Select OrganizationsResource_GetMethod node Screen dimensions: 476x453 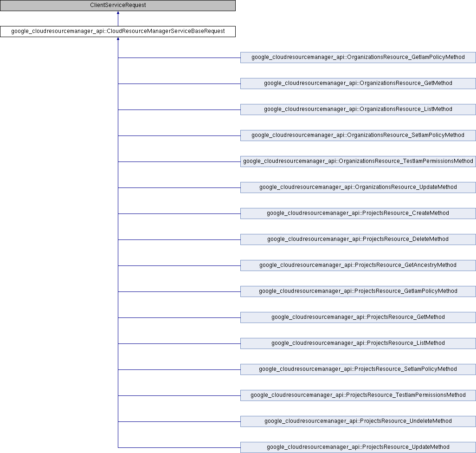[x=358, y=84]
